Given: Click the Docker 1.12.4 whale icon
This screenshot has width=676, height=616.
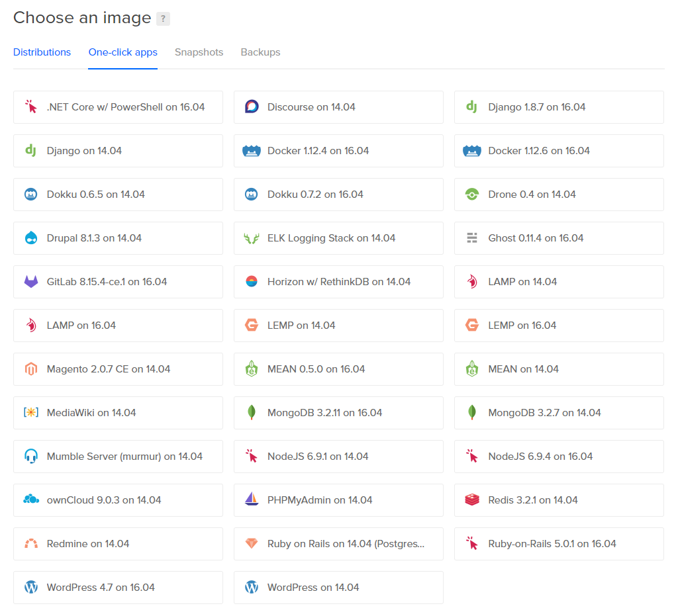Looking at the screenshot, I should [x=252, y=151].
